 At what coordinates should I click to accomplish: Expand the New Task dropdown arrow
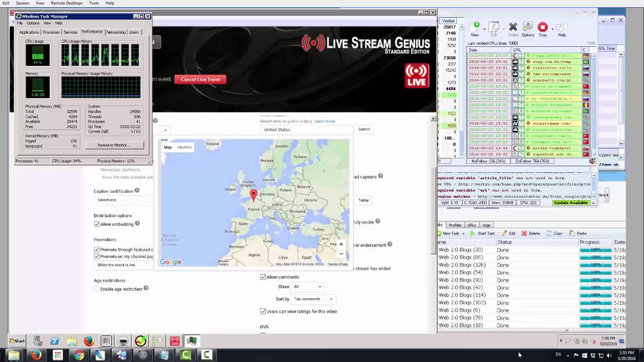coord(463,233)
